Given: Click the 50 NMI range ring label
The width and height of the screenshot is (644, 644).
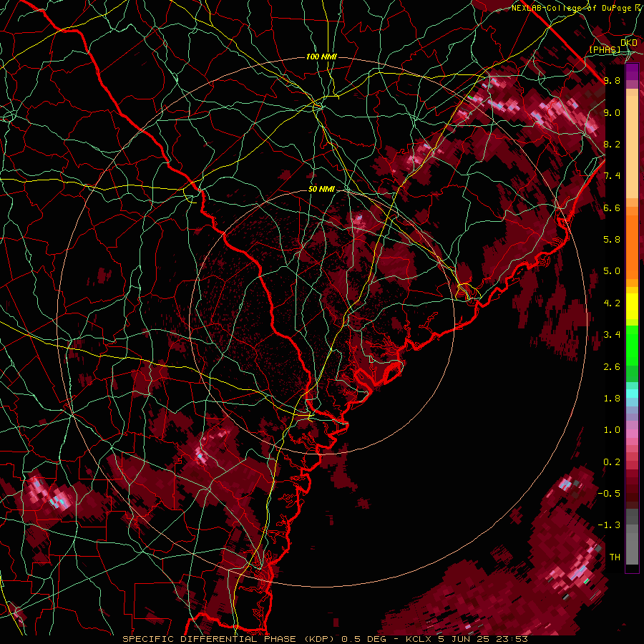Looking at the screenshot, I should [x=321, y=190].
